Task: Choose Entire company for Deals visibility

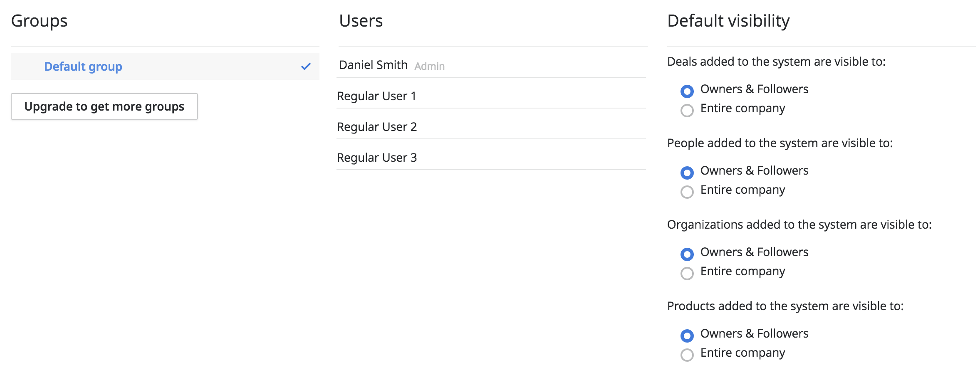Action: point(687,110)
